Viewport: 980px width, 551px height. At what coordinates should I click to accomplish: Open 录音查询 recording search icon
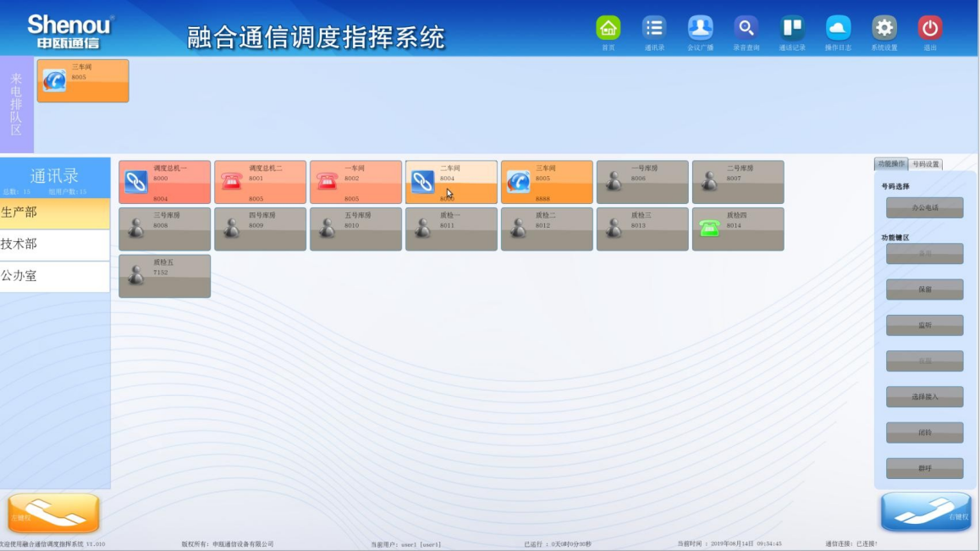[x=746, y=29]
